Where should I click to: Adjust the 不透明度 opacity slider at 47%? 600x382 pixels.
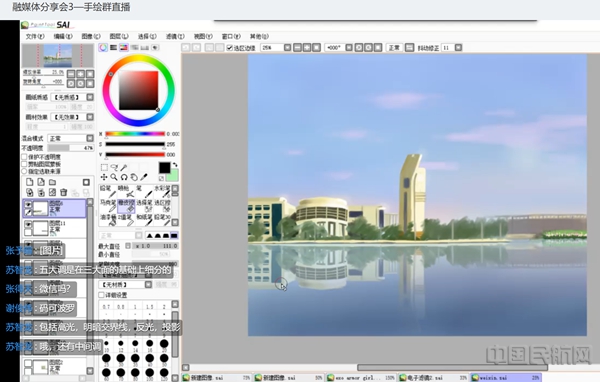pos(71,148)
